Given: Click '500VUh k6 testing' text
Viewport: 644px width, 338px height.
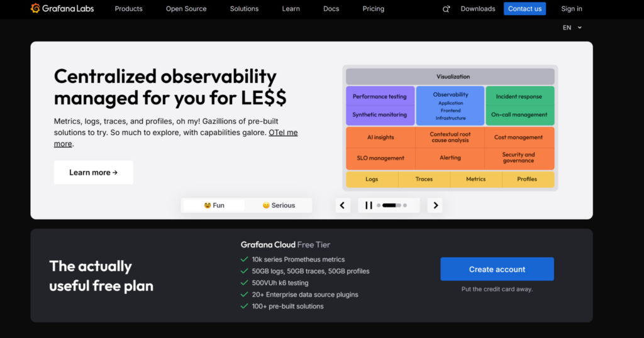Looking at the screenshot, I should (280, 283).
